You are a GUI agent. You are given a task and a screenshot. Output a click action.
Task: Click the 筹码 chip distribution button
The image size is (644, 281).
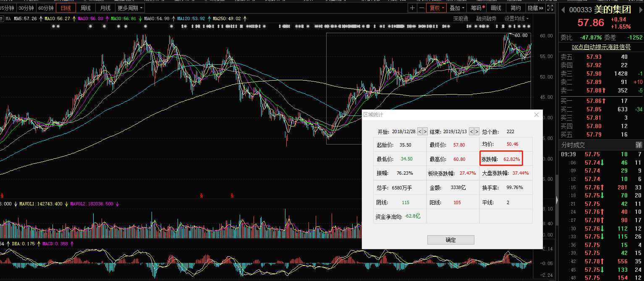[478, 8]
